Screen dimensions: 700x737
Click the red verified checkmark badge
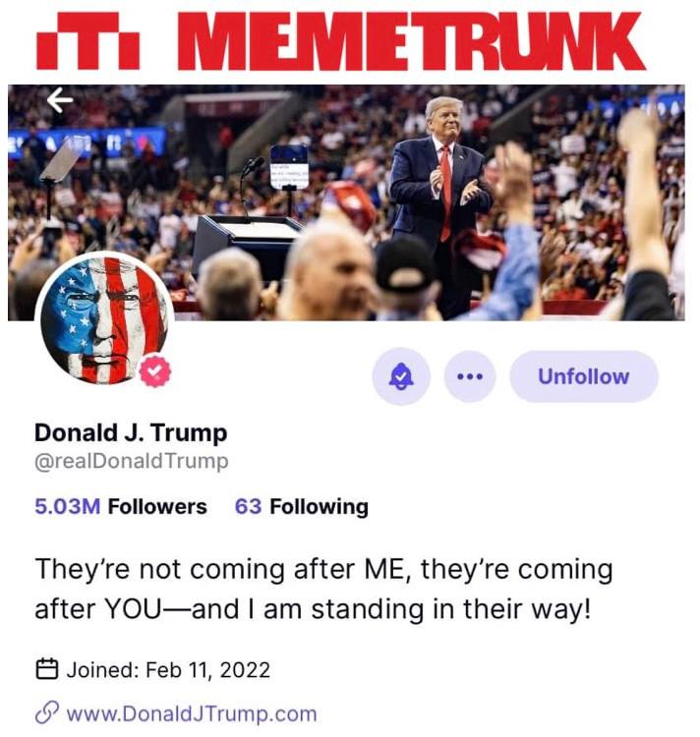[155, 371]
